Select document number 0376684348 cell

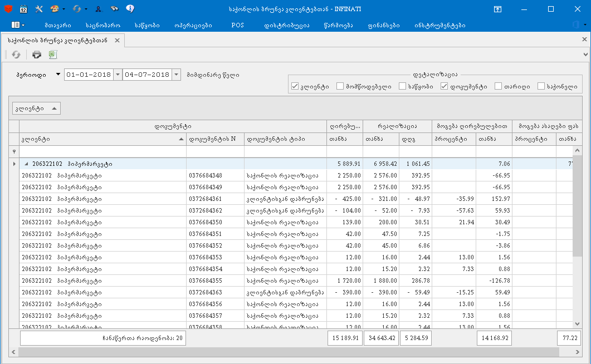[215, 175]
